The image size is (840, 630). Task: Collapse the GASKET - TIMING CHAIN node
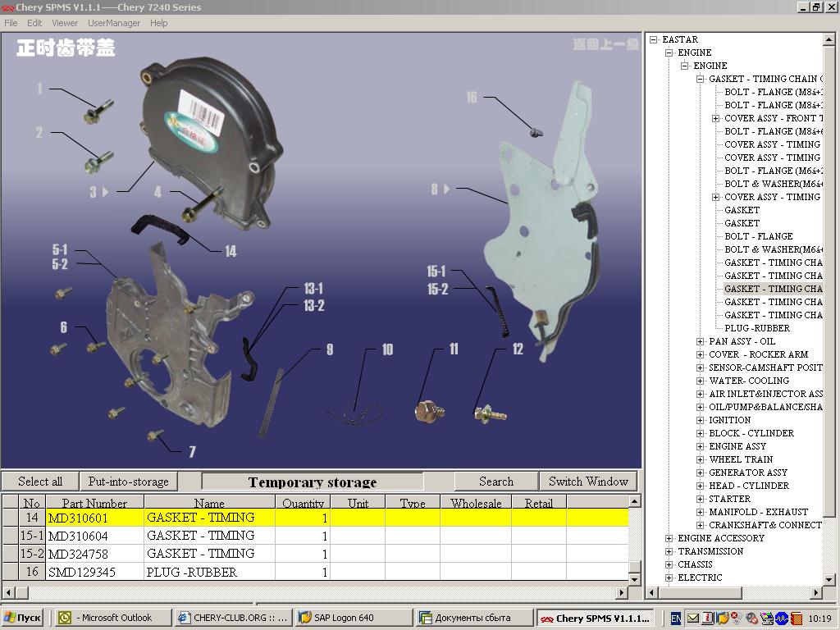tap(701, 80)
